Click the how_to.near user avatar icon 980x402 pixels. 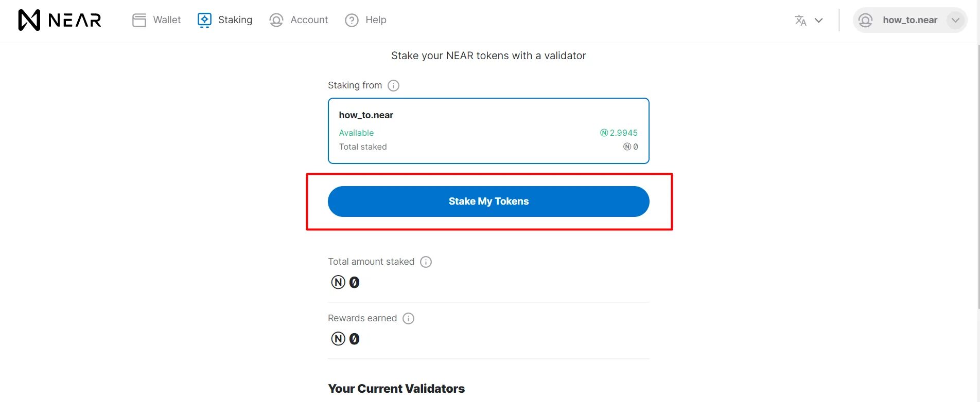pyautogui.click(x=866, y=20)
